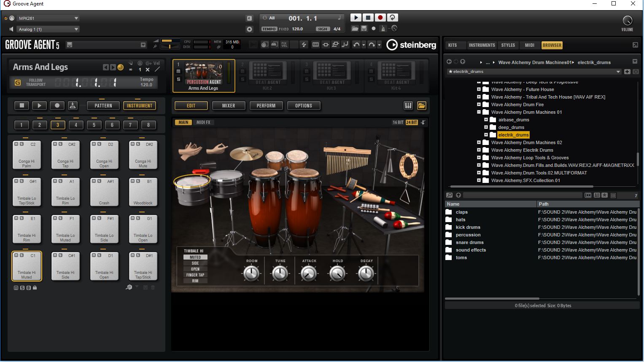Click the pad-mapping keyboard icon beside Options
This screenshot has width=644, height=362.
coord(408,106)
